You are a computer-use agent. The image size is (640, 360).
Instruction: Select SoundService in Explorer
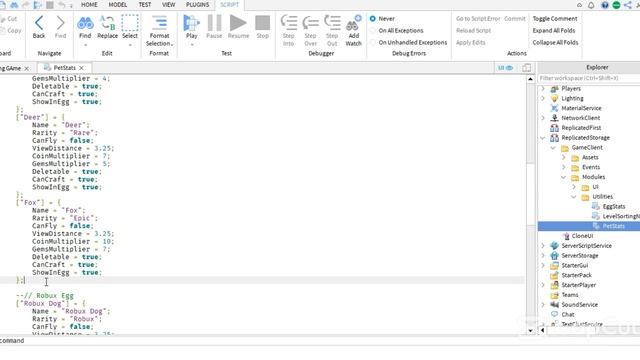(579, 304)
